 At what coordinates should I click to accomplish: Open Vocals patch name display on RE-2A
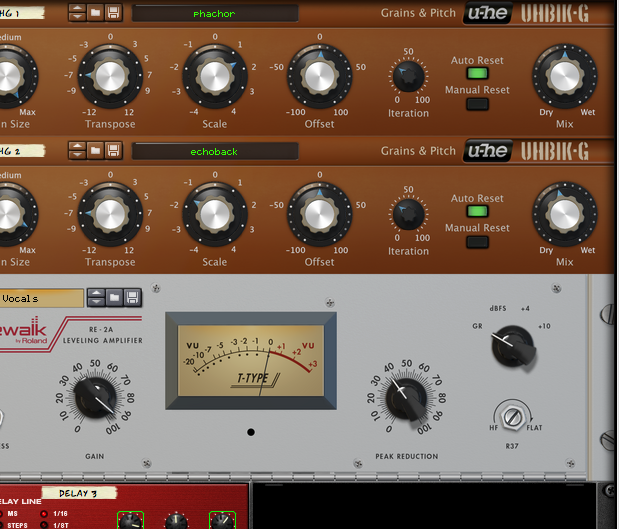coord(41,298)
